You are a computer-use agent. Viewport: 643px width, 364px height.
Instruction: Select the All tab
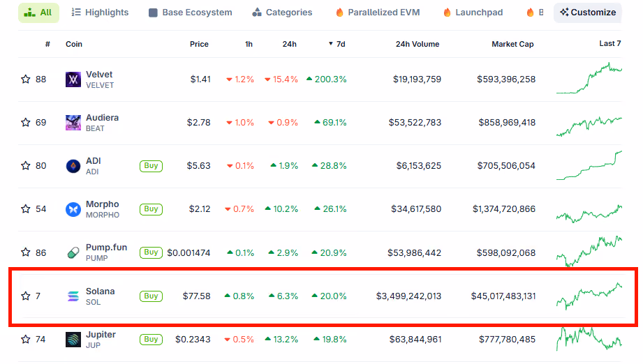(x=38, y=13)
